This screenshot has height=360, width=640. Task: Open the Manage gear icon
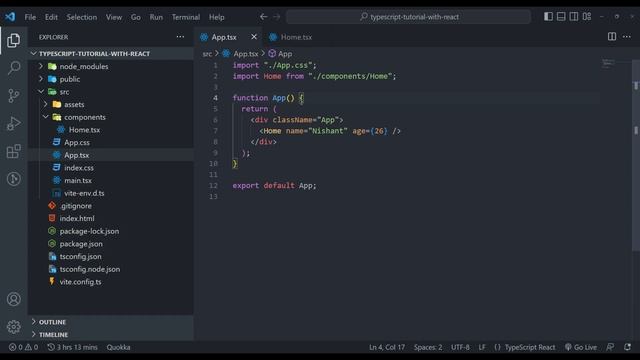[x=13, y=327]
